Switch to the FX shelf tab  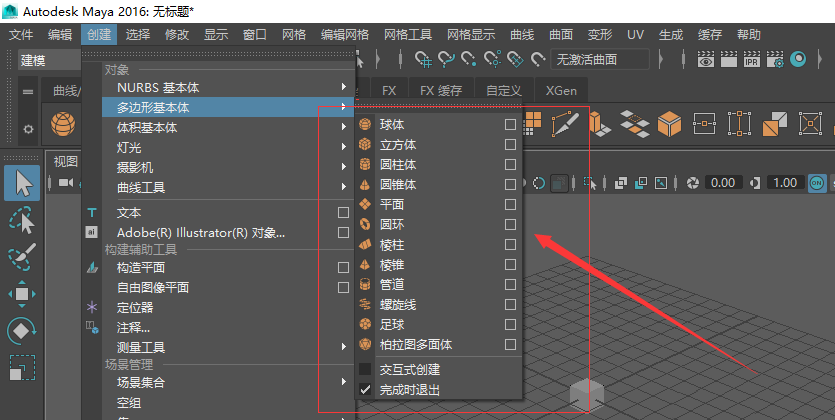coord(389,90)
